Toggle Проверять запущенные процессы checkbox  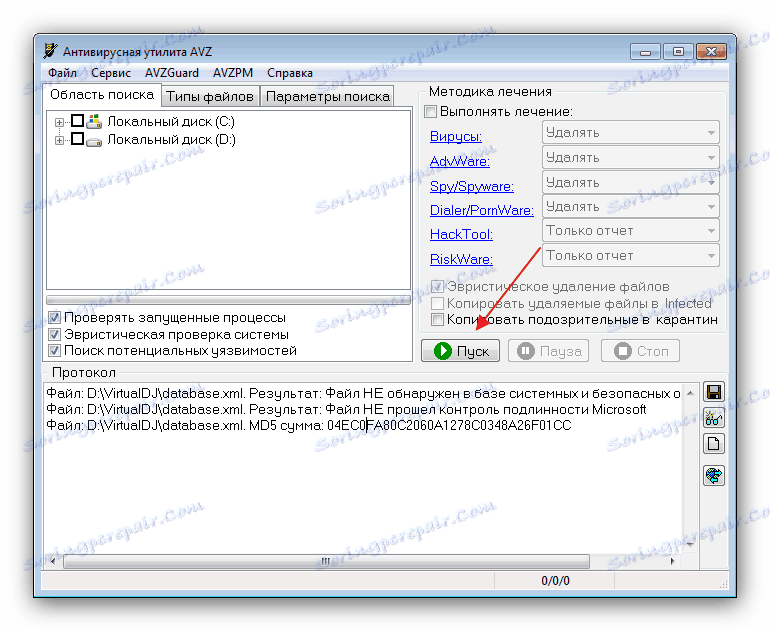pos(55,318)
